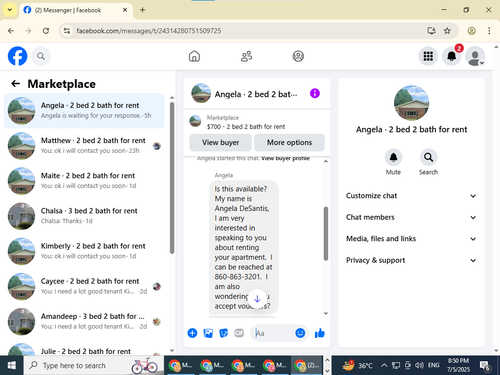The image size is (500, 375).
Task: Click More options button
Action: [x=289, y=142]
